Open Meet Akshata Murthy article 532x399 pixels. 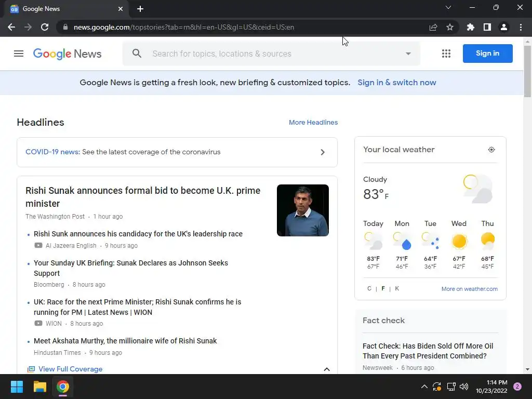click(125, 341)
